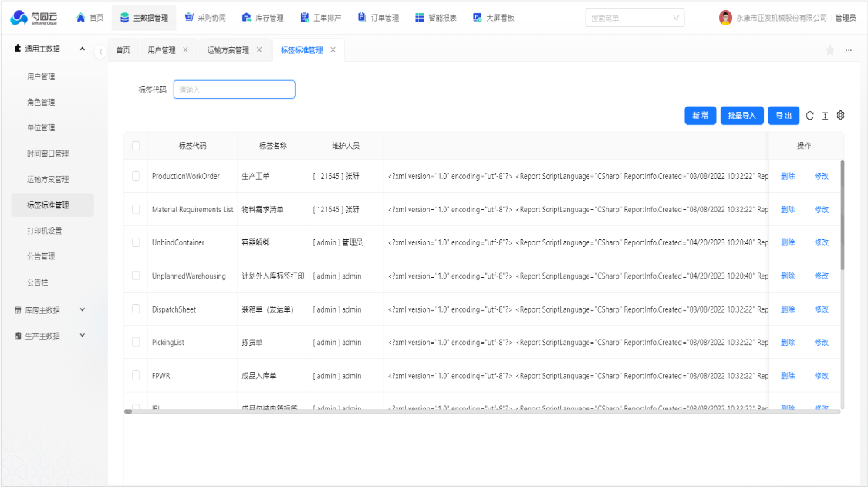Open the 采购协同 menu
Image resolution: width=868 pixels, height=487 pixels.
(x=205, y=18)
